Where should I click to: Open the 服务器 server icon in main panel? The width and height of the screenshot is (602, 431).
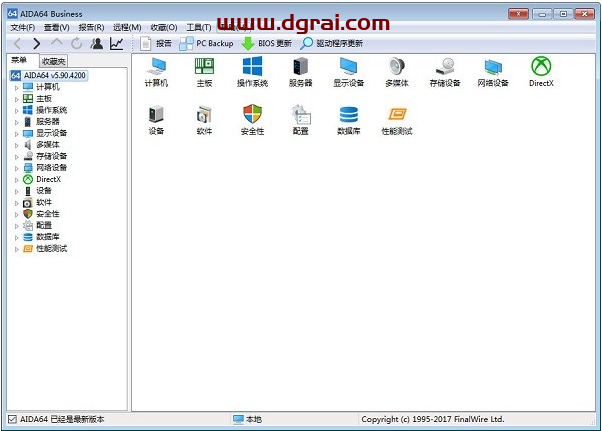point(301,72)
